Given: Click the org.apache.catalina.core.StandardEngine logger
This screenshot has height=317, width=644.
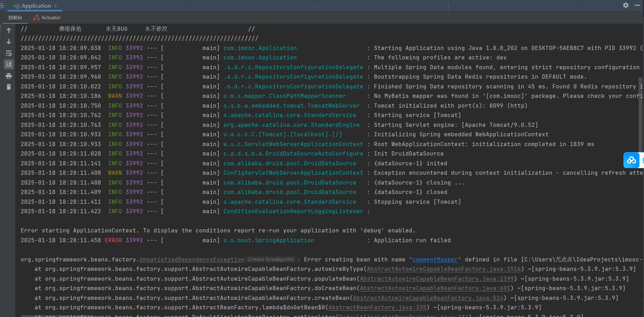Looking at the screenshot, I should click(291, 125).
